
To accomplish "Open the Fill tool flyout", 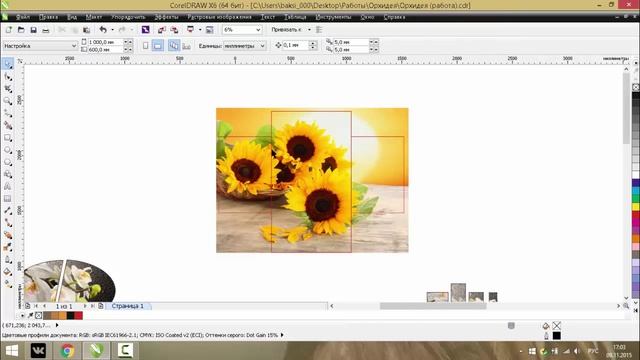I will [x=7, y=272].
